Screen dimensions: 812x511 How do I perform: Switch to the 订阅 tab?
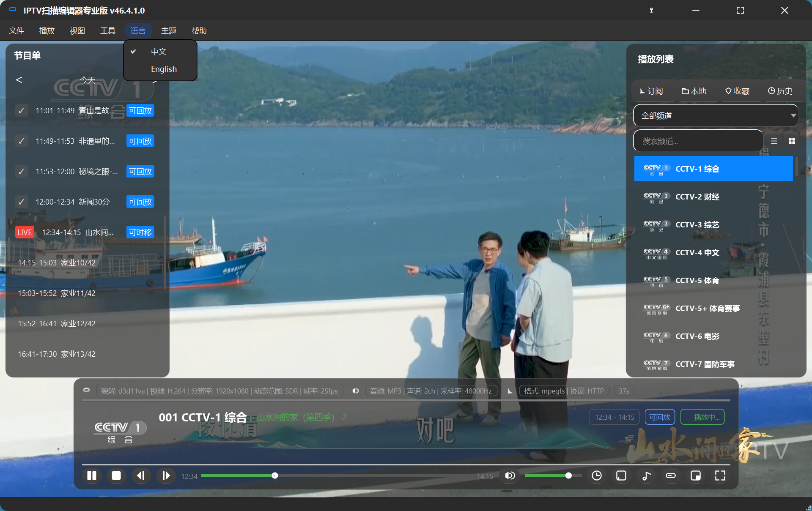pos(651,91)
